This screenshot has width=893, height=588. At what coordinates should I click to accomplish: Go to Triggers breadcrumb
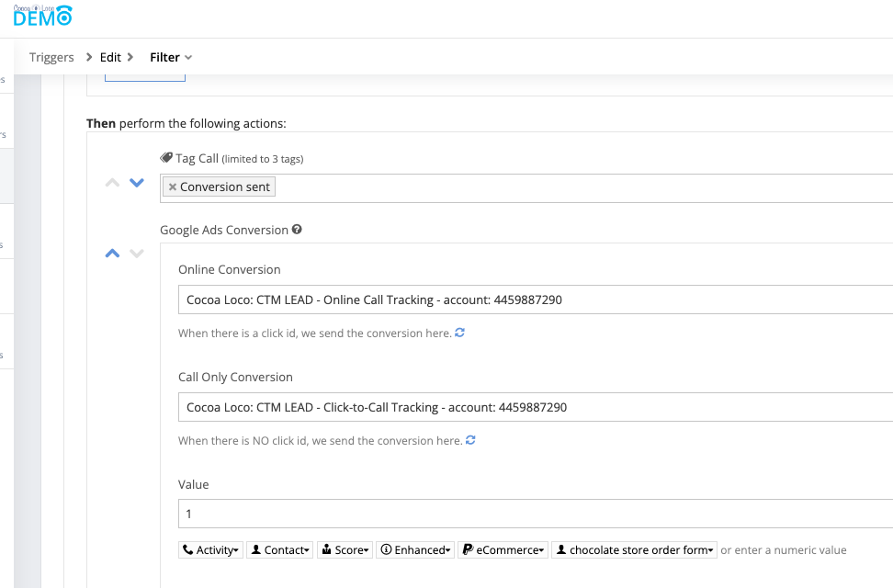[x=51, y=57]
